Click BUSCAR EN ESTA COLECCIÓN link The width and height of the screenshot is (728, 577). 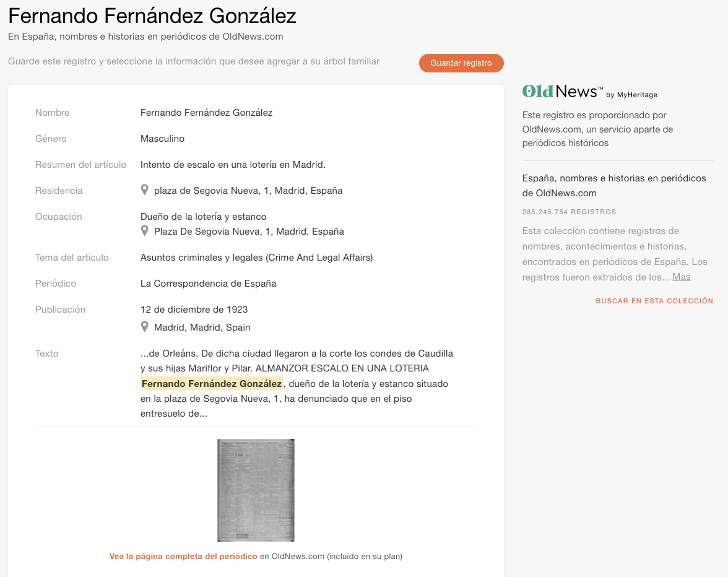[x=654, y=301]
